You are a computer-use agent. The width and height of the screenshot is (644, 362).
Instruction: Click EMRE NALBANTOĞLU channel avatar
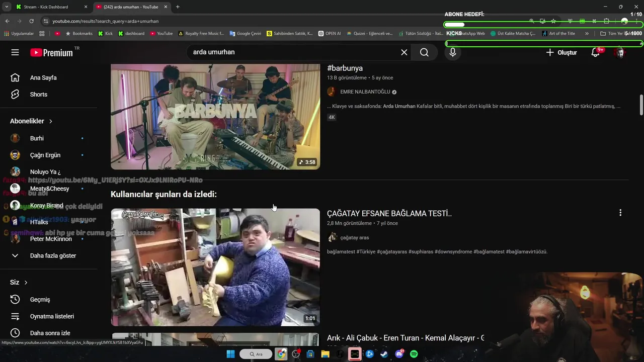332,92
